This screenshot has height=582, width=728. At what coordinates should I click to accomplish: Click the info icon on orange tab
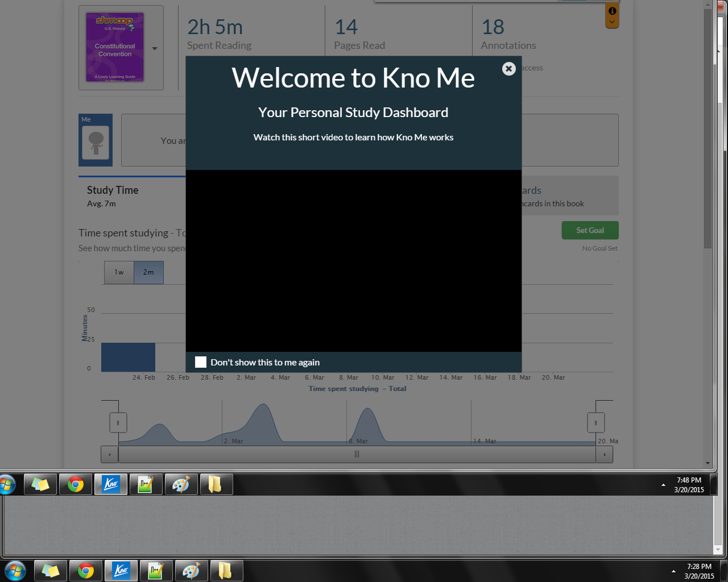pos(612,11)
